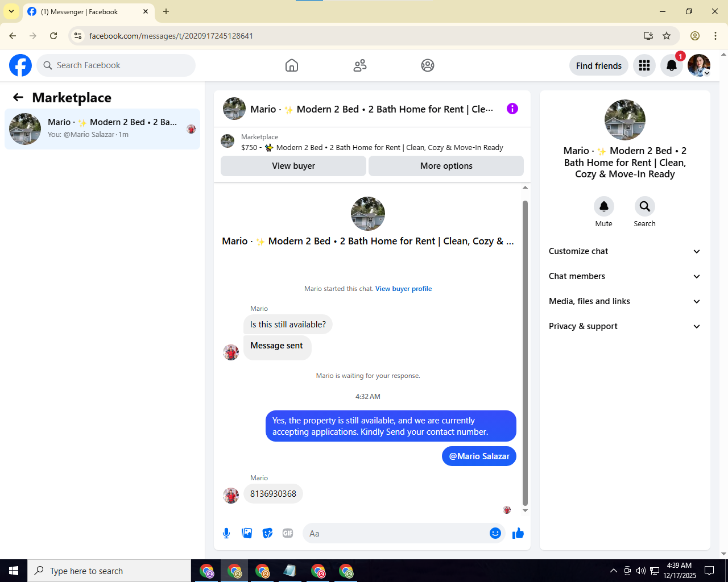Viewport: 728px width, 582px height.
Task: Open the purple conversation information icon
Action: [x=512, y=109]
